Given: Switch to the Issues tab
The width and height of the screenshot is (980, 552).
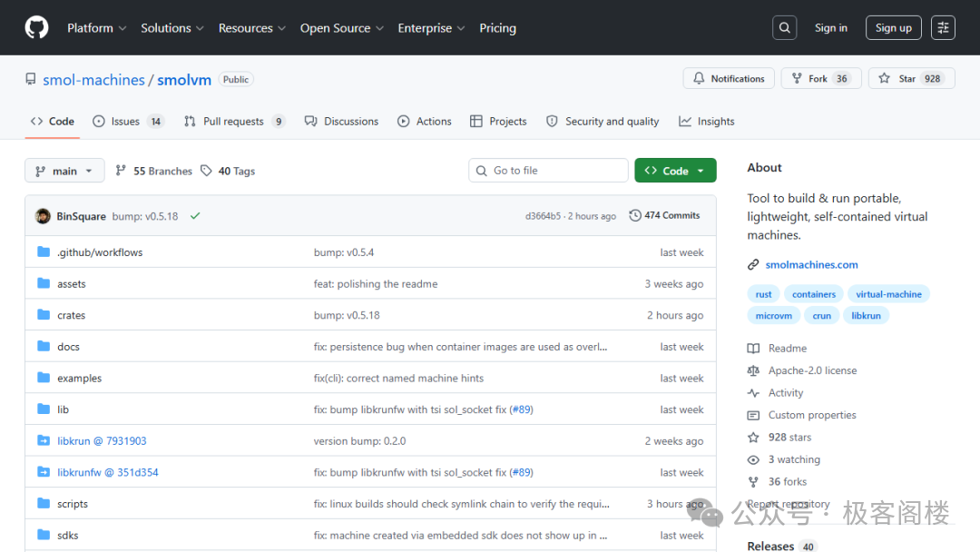Looking at the screenshot, I should point(128,122).
